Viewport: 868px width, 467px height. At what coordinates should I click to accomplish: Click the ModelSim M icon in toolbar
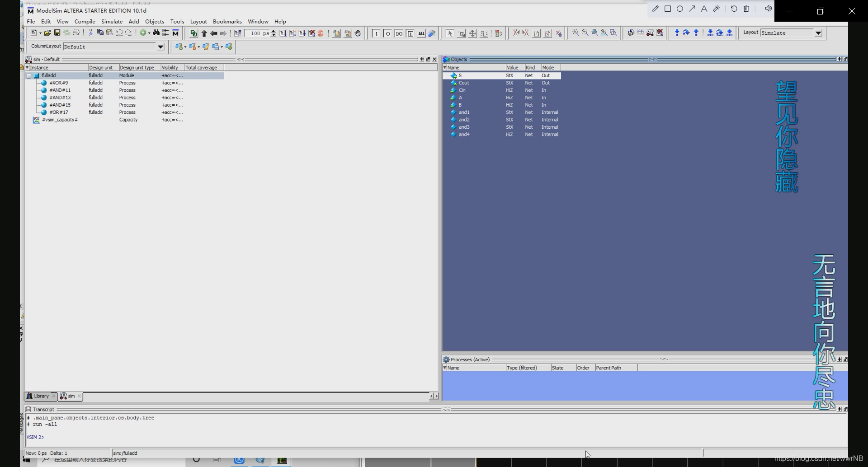point(175,33)
